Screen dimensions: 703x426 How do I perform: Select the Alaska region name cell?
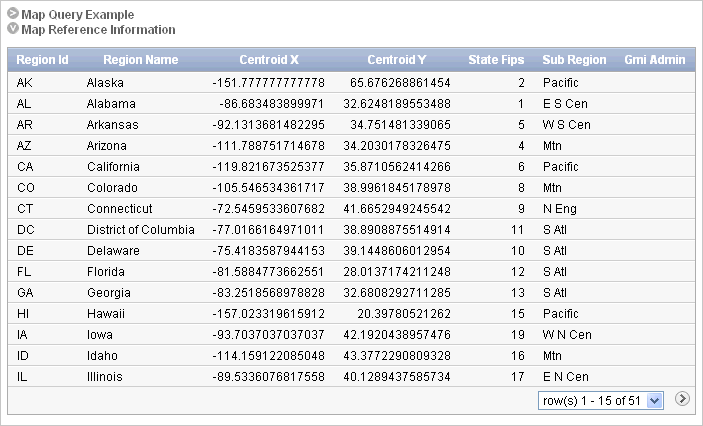[105, 83]
